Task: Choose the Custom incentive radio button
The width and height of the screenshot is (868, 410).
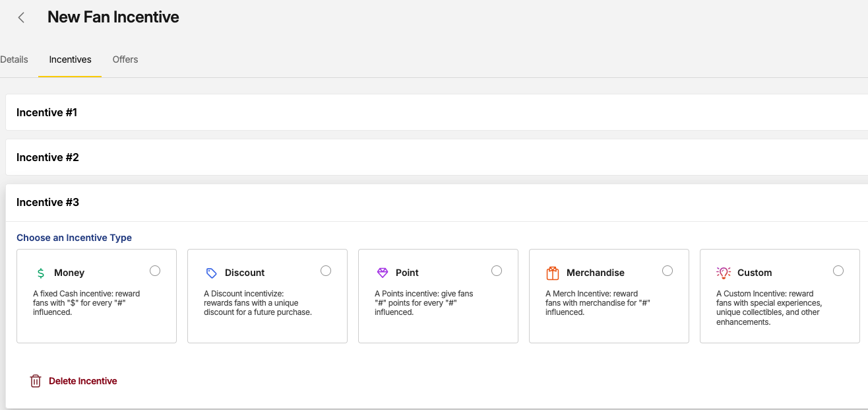Action: pyautogui.click(x=838, y=271)
